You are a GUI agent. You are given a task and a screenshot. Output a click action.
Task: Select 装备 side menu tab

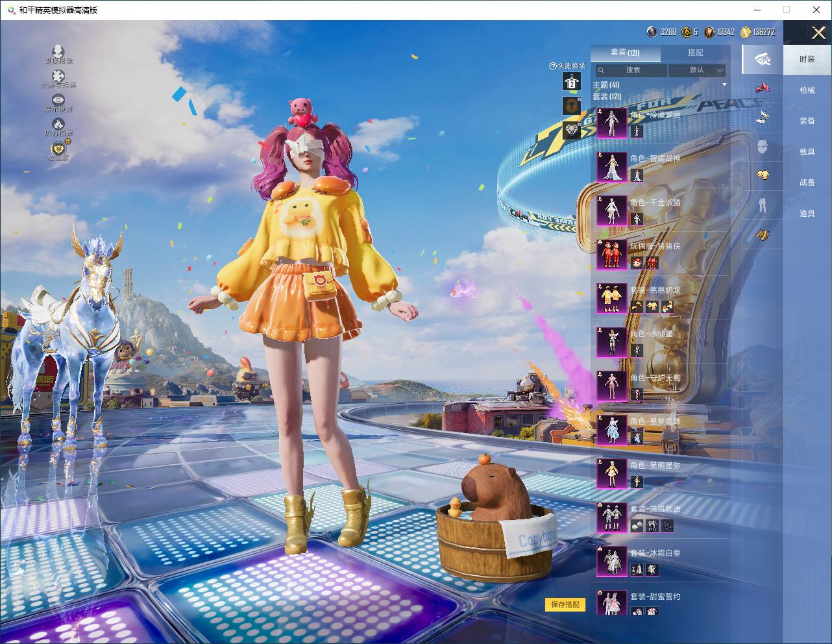[x=807, y=121]
